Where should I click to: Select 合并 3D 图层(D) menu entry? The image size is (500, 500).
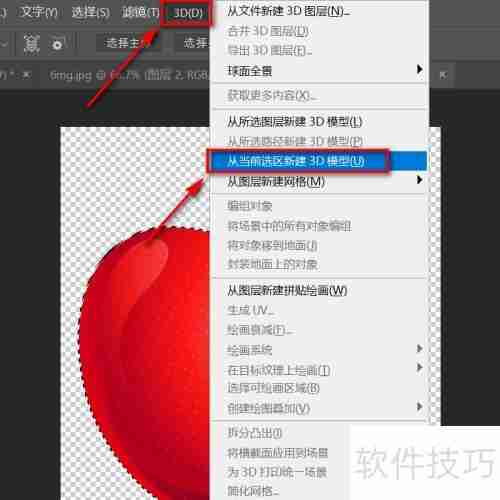[x=319, y=32]
